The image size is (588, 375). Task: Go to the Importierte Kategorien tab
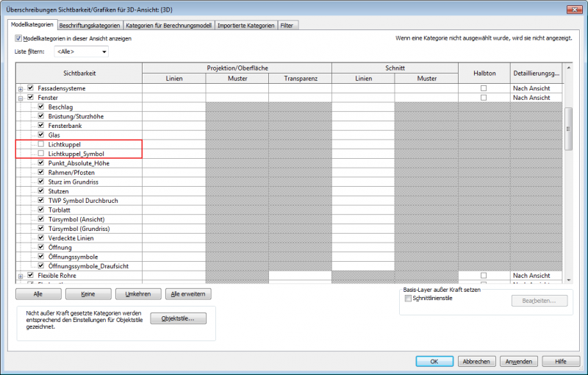pyautogui.click(x=246, y=25)
